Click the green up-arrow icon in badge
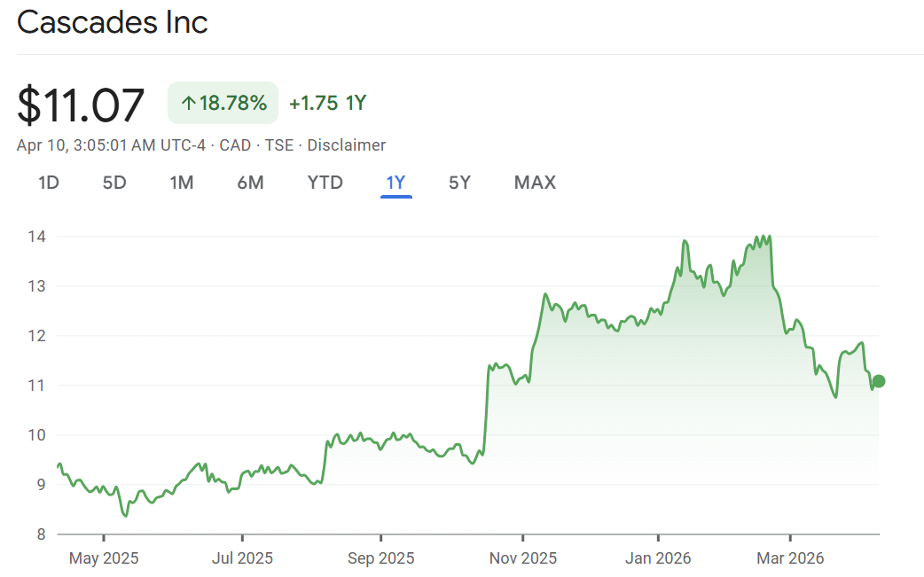Image resolution: width=924 pixels, height=577 pixels. click(188, 104)
